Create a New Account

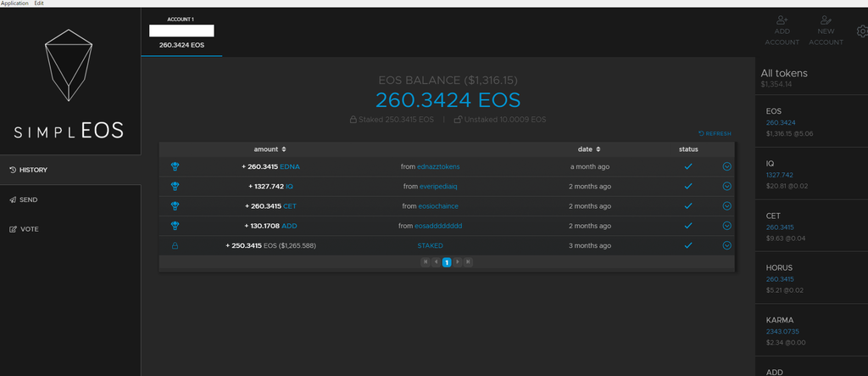point(826,31)
